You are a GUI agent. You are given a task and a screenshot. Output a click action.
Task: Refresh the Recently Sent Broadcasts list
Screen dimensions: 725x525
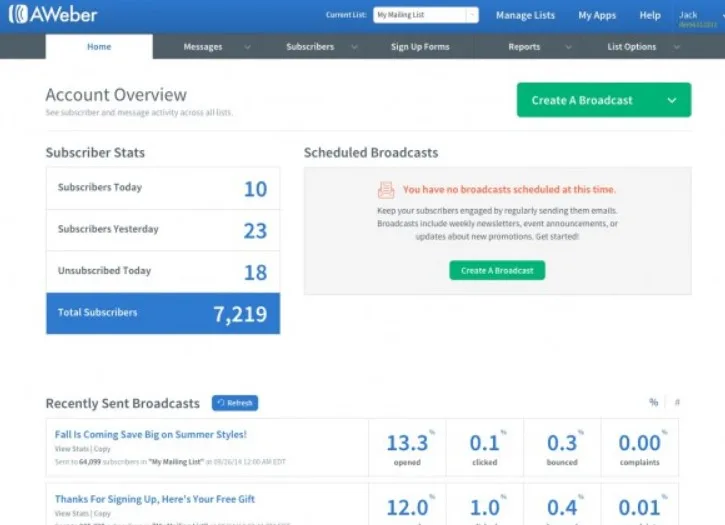235,403
